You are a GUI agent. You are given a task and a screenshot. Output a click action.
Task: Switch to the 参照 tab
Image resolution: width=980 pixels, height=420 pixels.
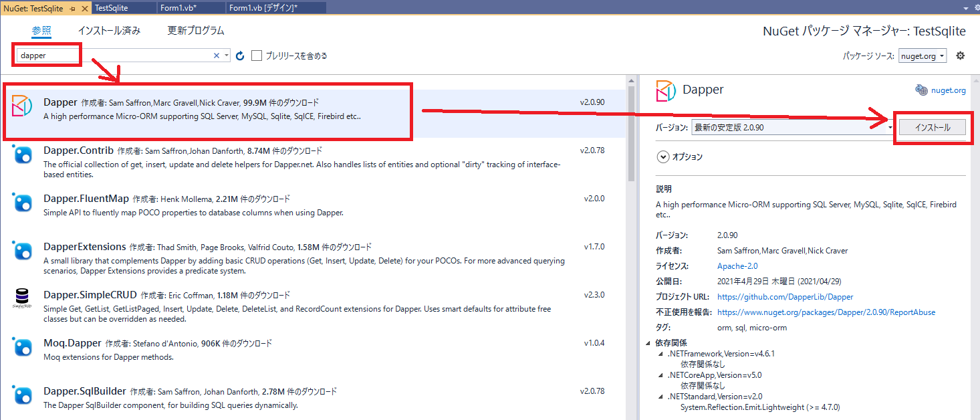tap(41, 31)
